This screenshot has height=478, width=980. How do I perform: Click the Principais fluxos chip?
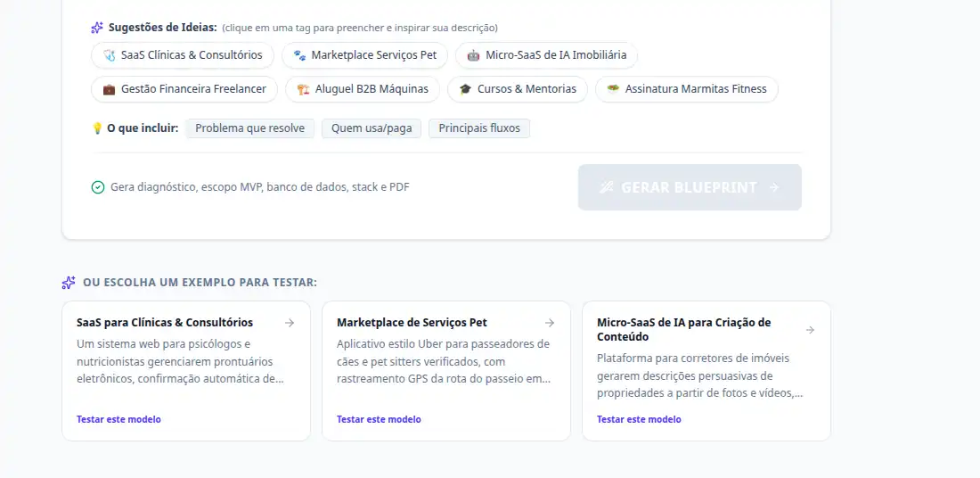click(479, 128)
